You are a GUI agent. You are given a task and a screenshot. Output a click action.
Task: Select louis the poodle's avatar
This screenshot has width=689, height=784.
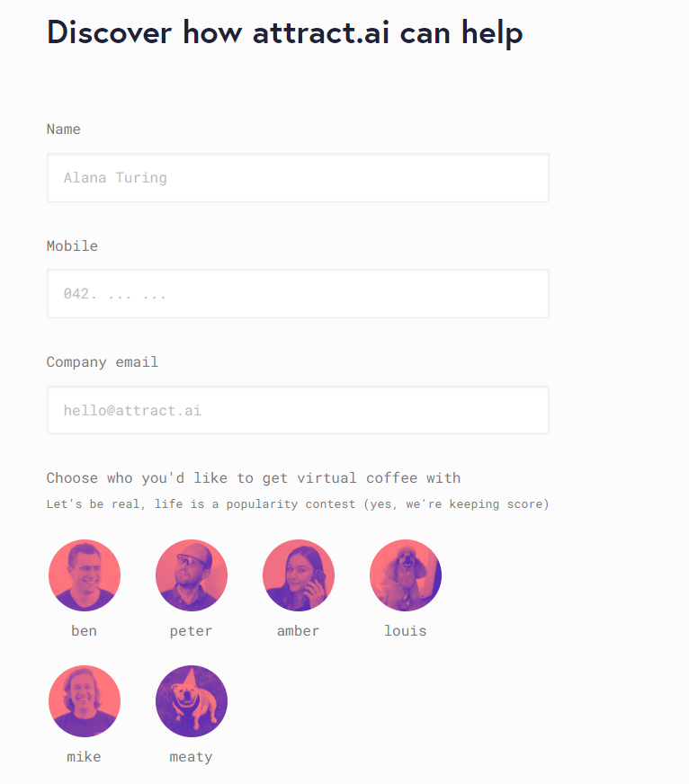coord(405,575)
